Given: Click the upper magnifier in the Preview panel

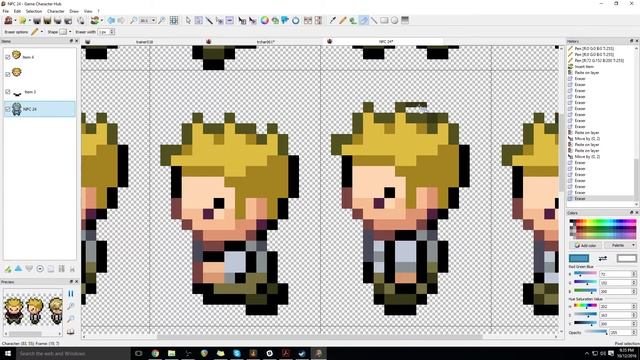Looking at the screenshot, I should pos(71,306).
